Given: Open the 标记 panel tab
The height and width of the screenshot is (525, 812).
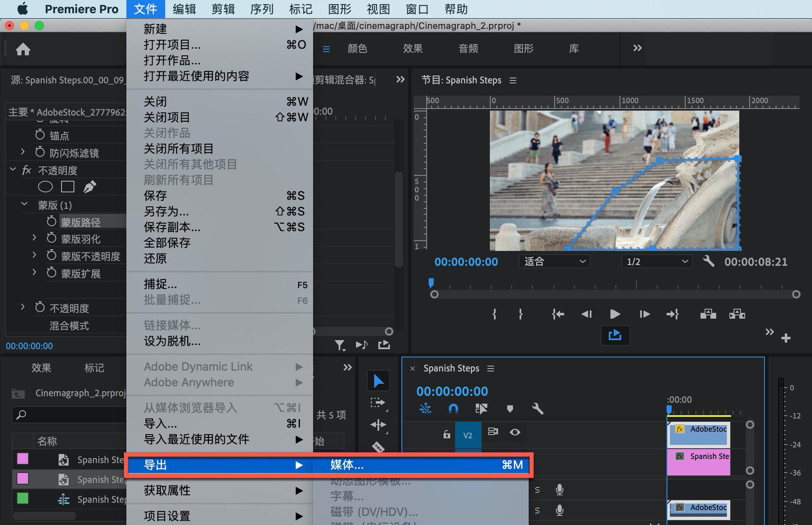Looking at the screenshot, I should (x=94, y=368).
